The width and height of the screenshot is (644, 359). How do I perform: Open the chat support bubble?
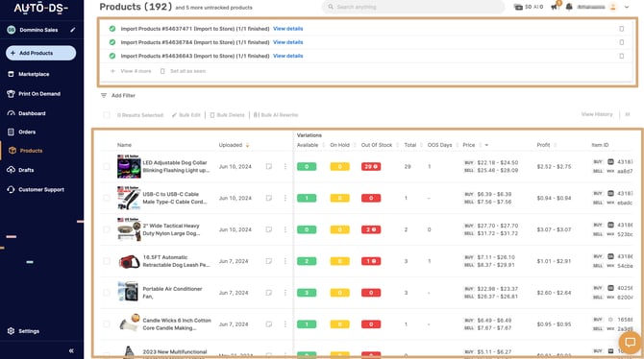click(630, 342)
